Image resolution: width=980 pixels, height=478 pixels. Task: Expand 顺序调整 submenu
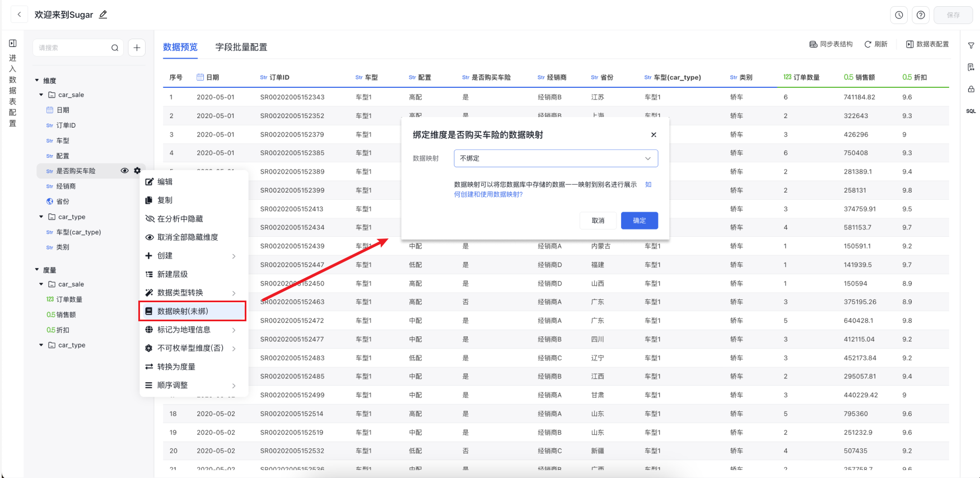pos(194,385)
